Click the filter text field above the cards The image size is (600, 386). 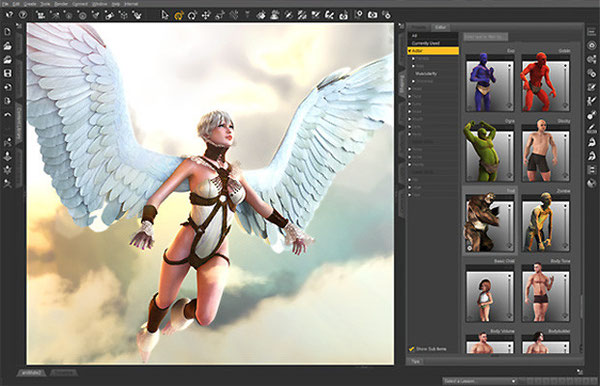click(x=486, y=37)
